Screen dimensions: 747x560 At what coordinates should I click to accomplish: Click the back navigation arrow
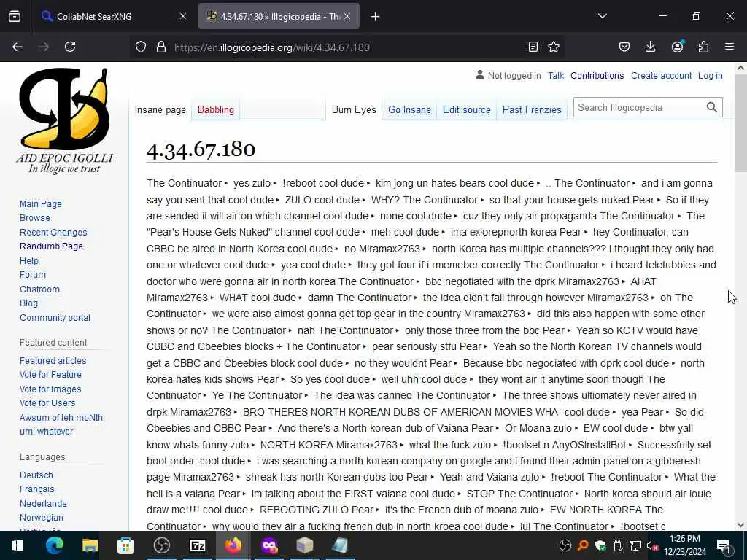[x=18, y=47]
